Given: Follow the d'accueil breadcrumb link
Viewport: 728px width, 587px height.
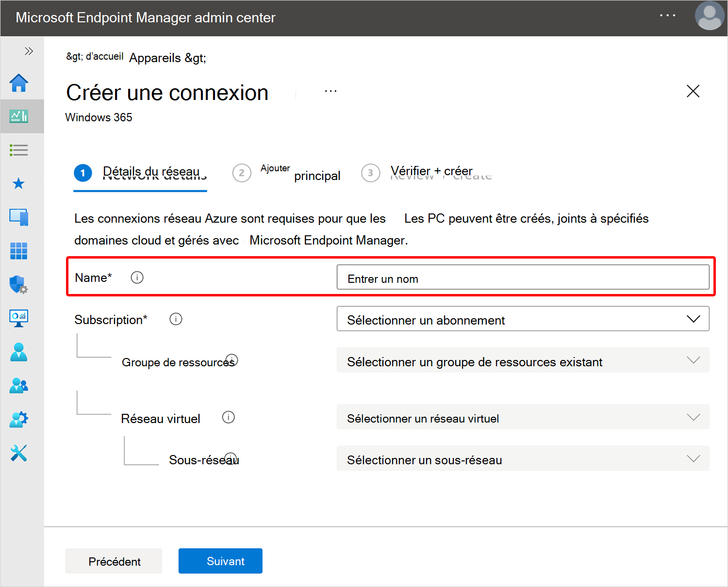Looking at the screenshot, I should click(95, 56).
